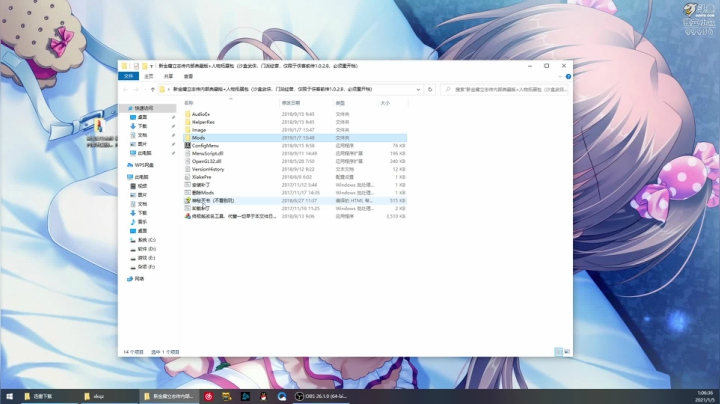Open the Windows Start menu
Screen dimensions: 720x404
[x=10, y=396]
